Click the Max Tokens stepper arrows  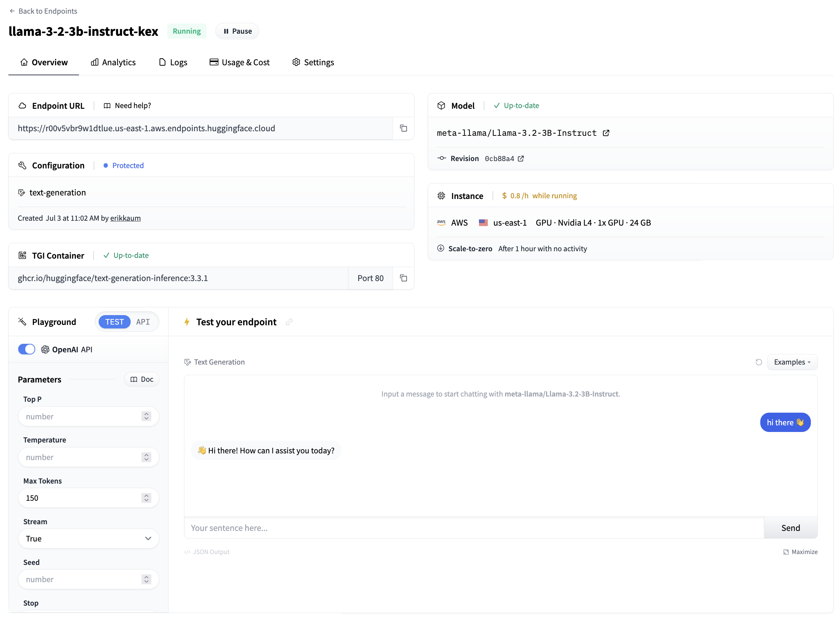146,498
